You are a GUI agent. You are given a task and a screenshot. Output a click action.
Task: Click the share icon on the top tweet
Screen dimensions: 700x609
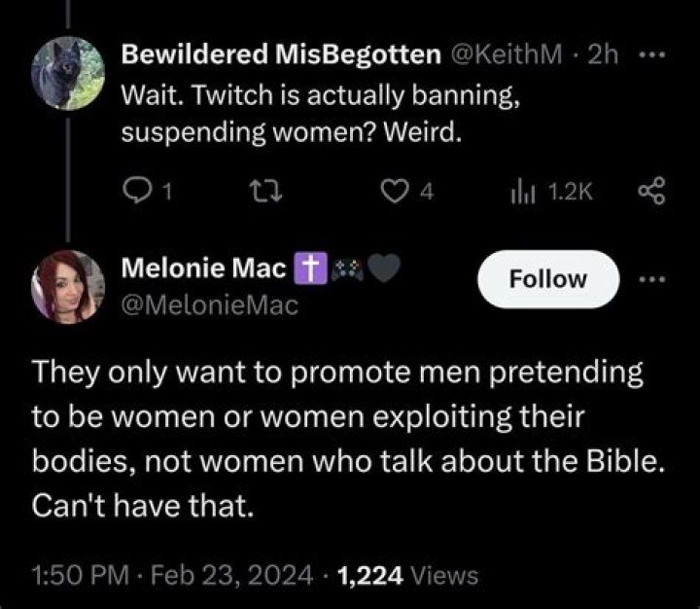pyautogui.click(x=651, y=192)
